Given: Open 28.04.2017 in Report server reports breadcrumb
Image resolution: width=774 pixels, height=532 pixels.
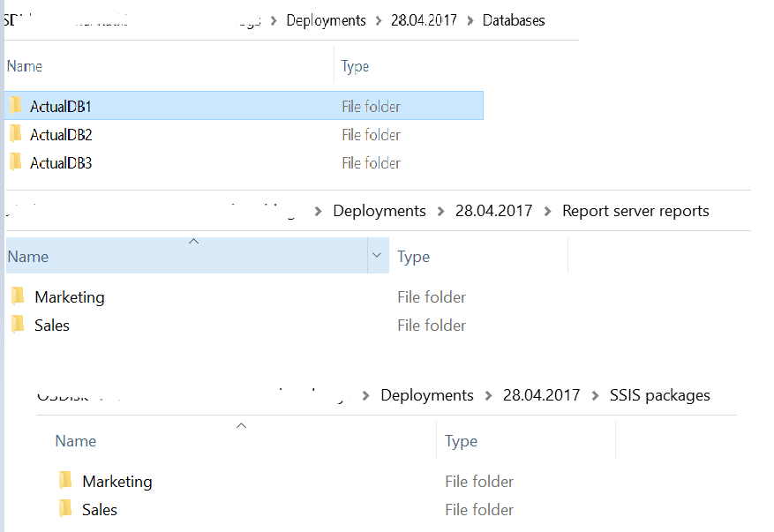Looking at the screenshot, I should pos(493,211).
